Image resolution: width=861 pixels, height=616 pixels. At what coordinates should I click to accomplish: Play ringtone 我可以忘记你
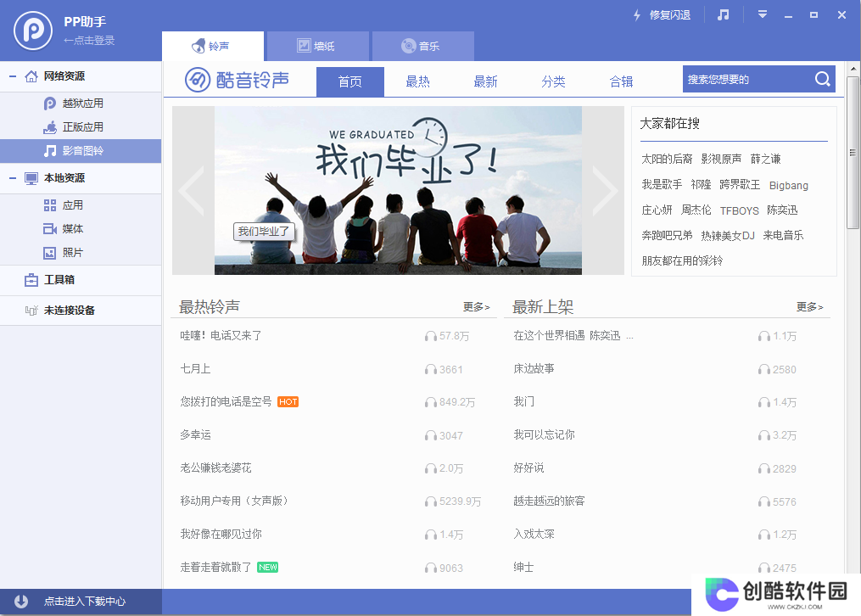(x=544, y=434)
